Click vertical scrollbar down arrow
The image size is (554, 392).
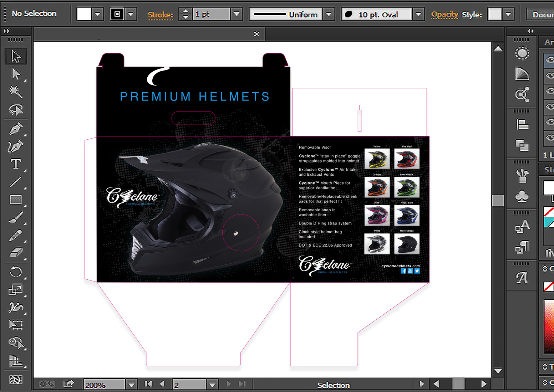coord(498,371)
